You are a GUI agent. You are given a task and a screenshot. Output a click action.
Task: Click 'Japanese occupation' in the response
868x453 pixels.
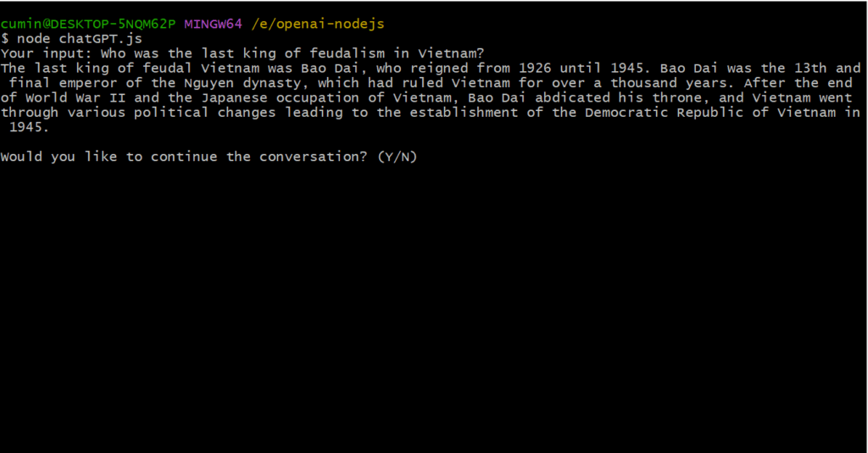tap(281, 98)
